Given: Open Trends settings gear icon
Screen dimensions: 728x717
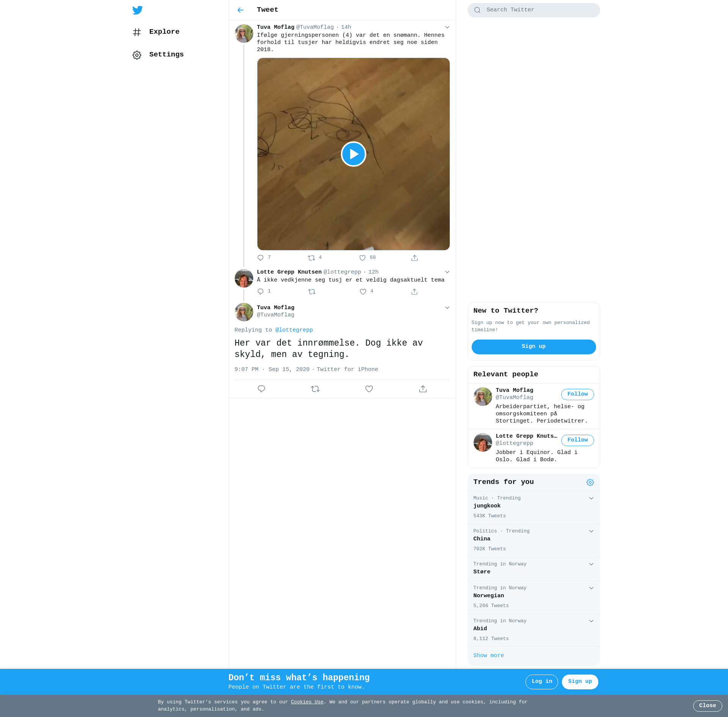Looking at the screenshot, I should coord(590,482).
